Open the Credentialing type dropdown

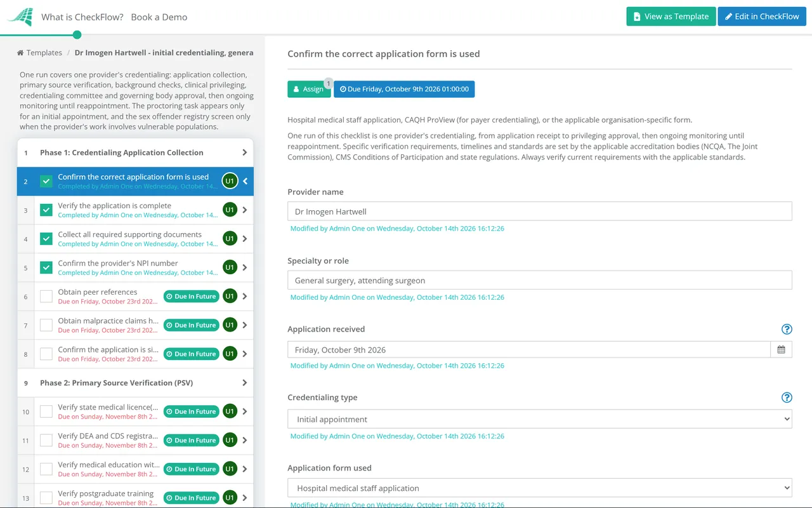coord(540,419)
